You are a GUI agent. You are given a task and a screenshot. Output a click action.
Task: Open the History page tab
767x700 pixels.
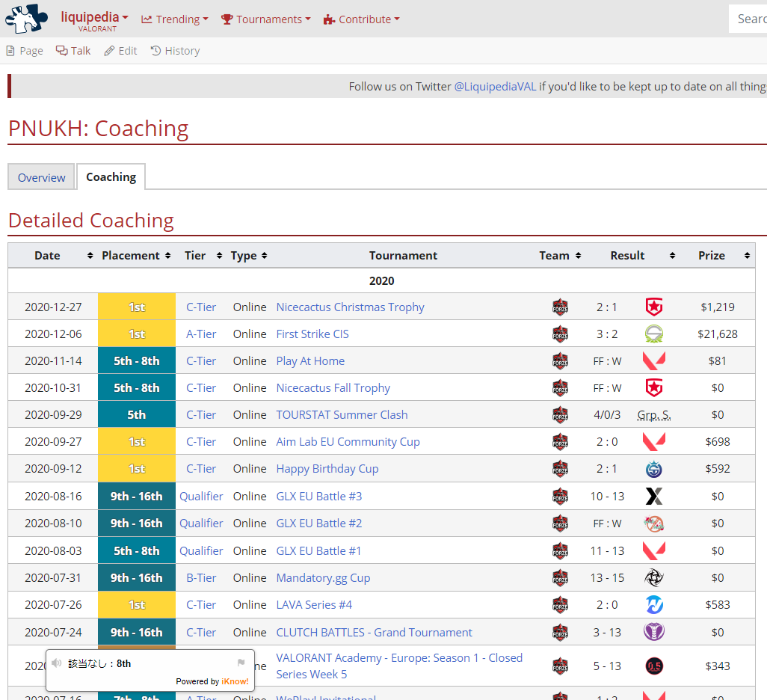click(x=175, y=51)
